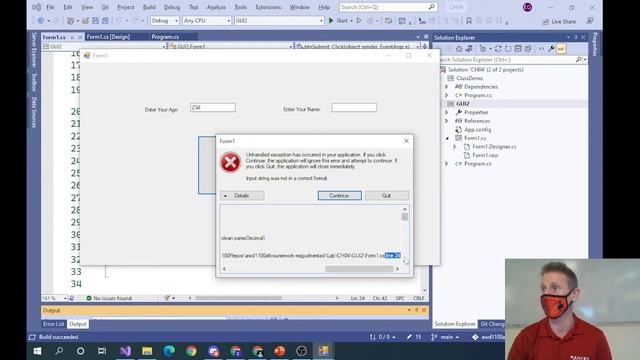Image resolution: width=640 pixels, height=360 pixels.
Task: Toggle the pin on the Solution Explorer panel
Action: click(x=576, y=37)
